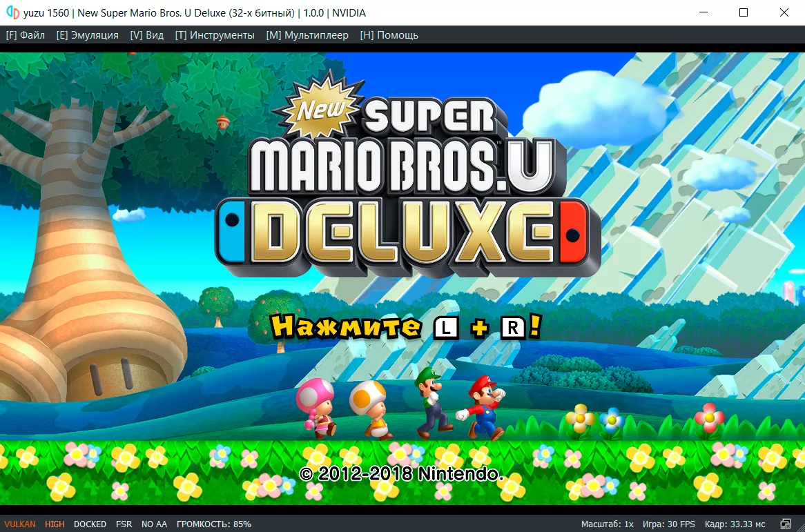
Task: Click the Игра: 30 FPS status text
Action: 668,524
